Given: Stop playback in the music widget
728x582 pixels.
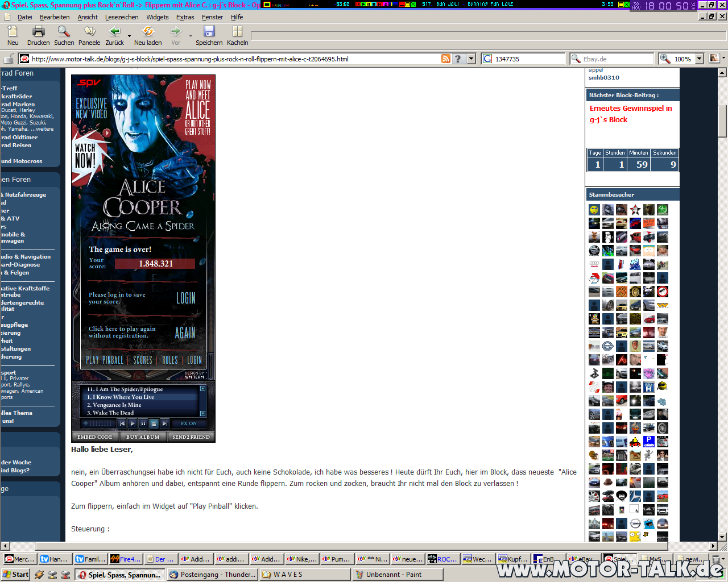Looking at the screenshot, I should [154, 423].
